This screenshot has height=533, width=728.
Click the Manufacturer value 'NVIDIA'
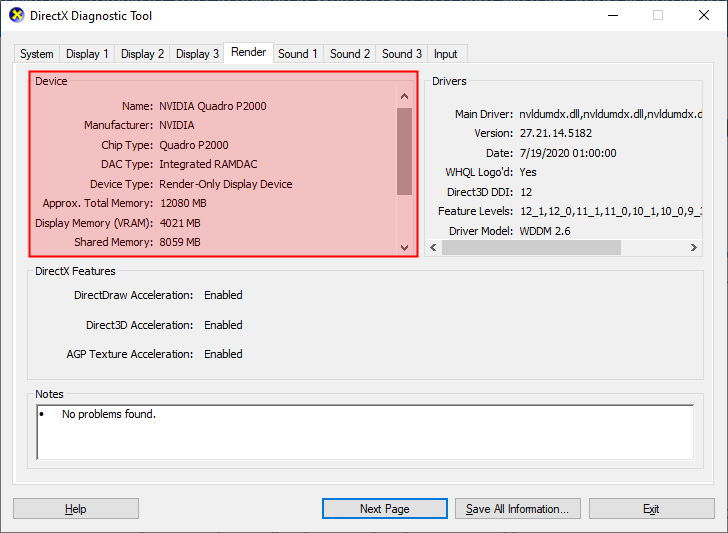177,125
